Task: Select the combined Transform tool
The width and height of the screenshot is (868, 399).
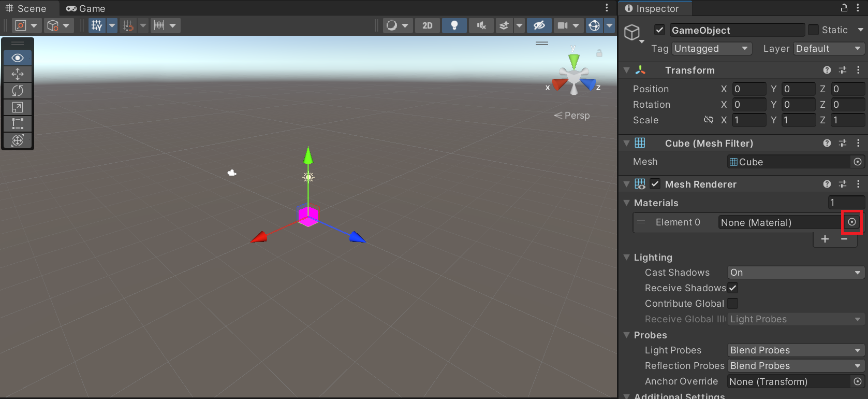Action: [x=18, y=140]
